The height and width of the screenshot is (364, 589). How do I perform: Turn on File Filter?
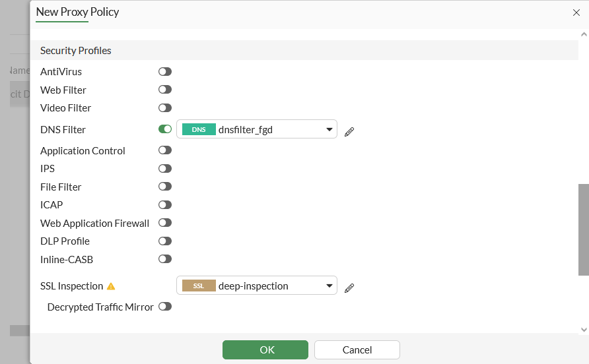click(x=165, y=187)
